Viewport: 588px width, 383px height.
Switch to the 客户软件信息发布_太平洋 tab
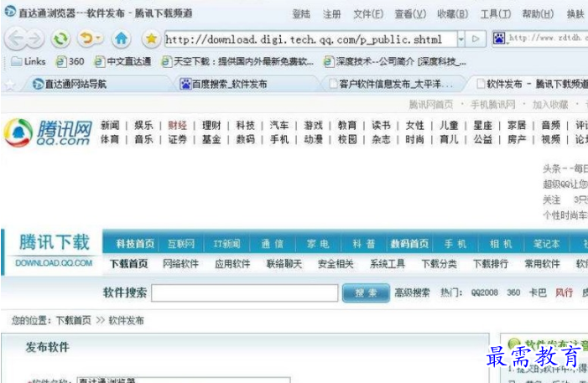point(391,84)
